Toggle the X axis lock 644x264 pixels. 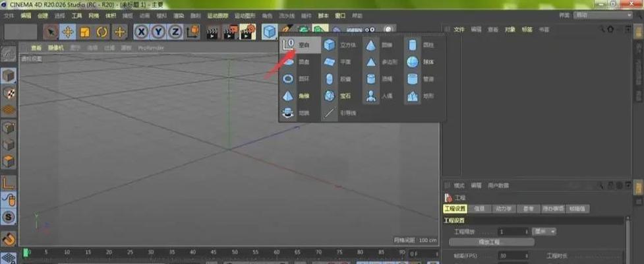[x=142, y=32]
